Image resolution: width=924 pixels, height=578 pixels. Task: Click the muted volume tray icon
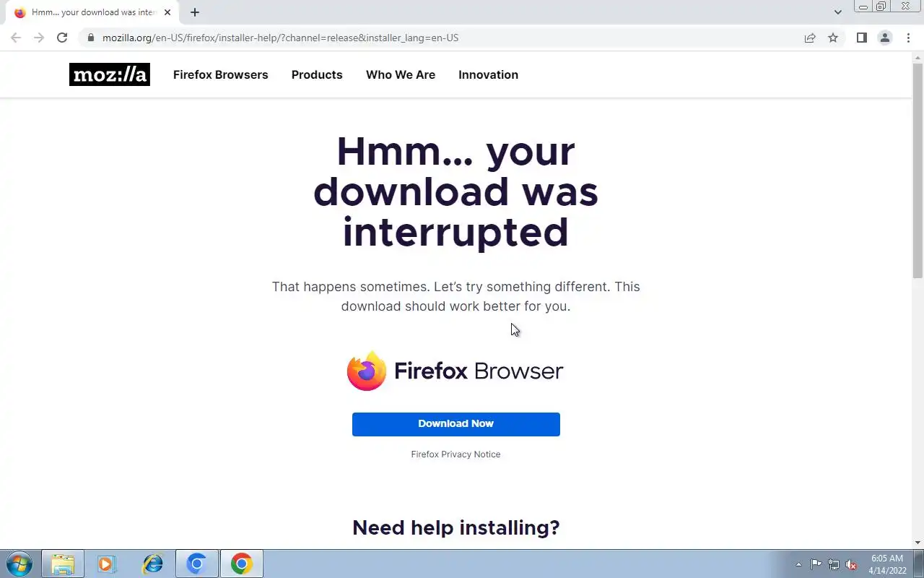coord(852,564)
